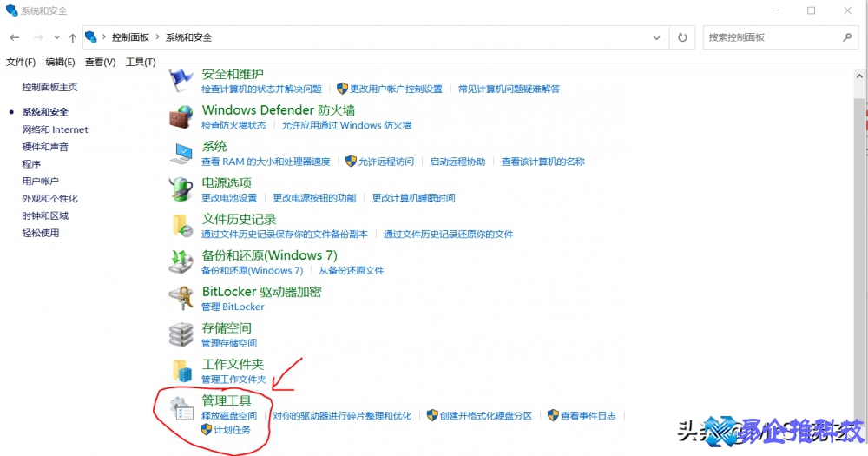Click the shield icon beside 允许远程访问
Screen dimensions: 868x456
coord(351,162)
